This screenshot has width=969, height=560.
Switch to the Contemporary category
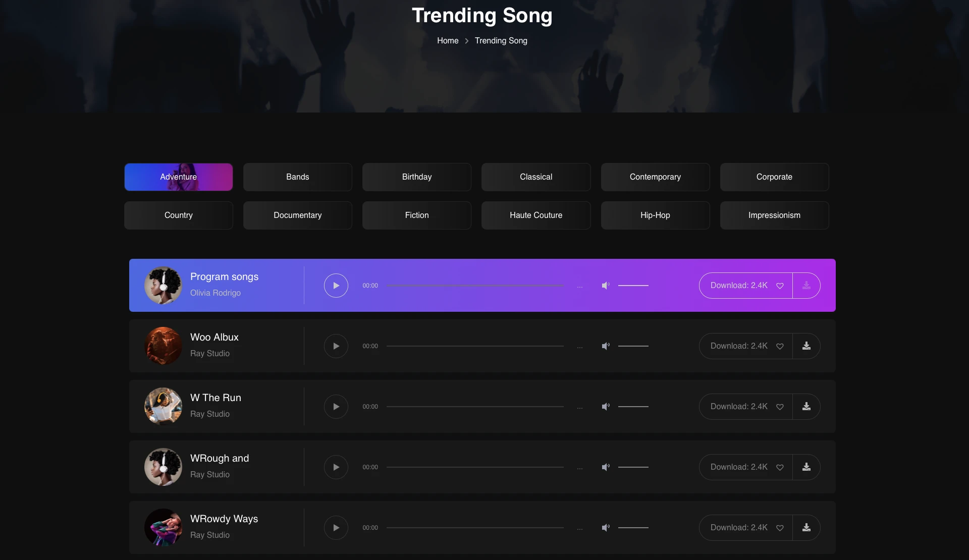point(655,177)
